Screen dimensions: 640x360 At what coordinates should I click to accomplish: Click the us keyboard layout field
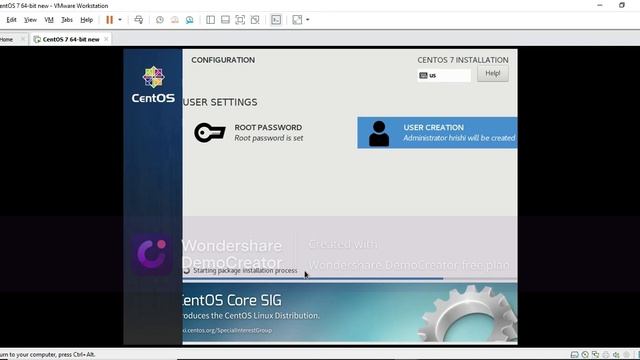444,75
